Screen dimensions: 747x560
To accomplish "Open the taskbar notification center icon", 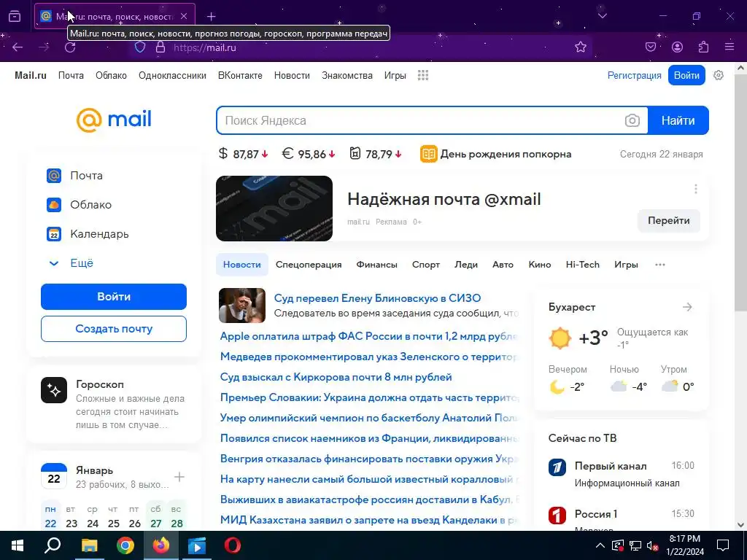I will pyautogui.click(x=723, y=545).
